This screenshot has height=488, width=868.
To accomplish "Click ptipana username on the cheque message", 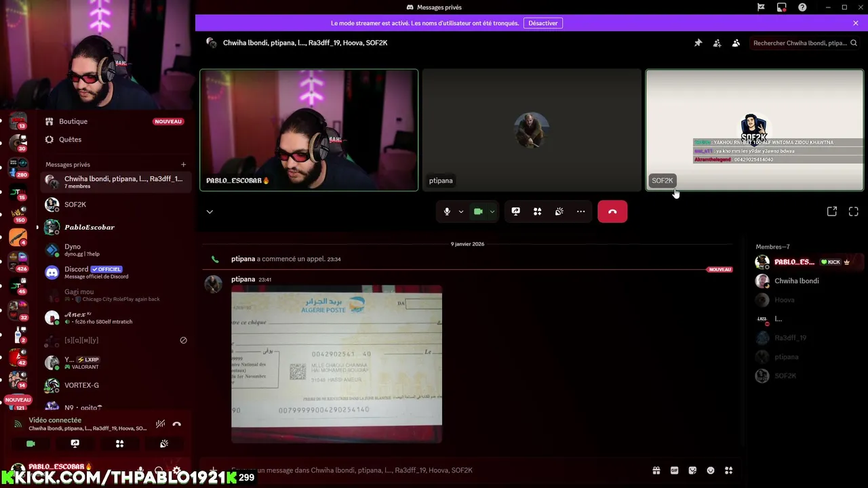I will point(243,279).
